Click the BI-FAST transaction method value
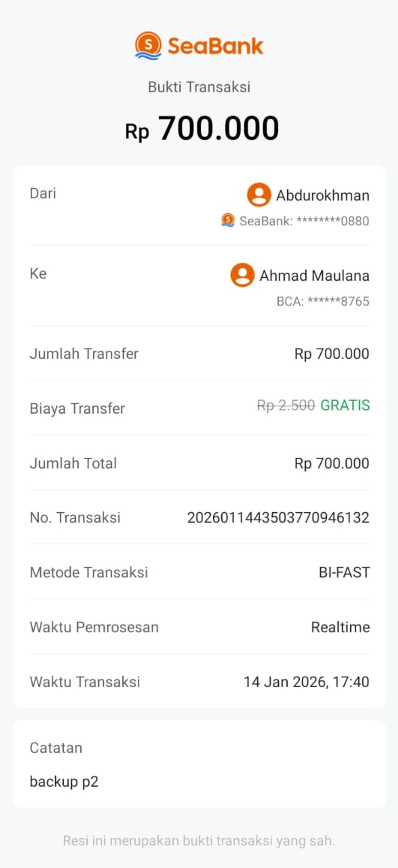This screenshot has width=398, height=868. click(344, 572)
